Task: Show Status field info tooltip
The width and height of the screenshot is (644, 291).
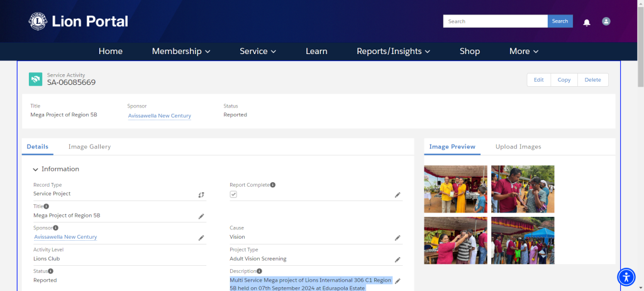Action: click(50, 271)
